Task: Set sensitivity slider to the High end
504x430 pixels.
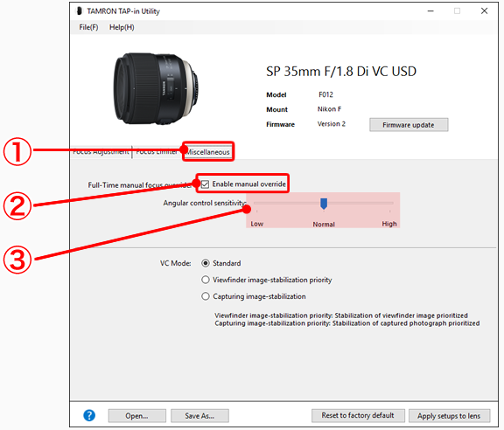Action: pos(390,204)
